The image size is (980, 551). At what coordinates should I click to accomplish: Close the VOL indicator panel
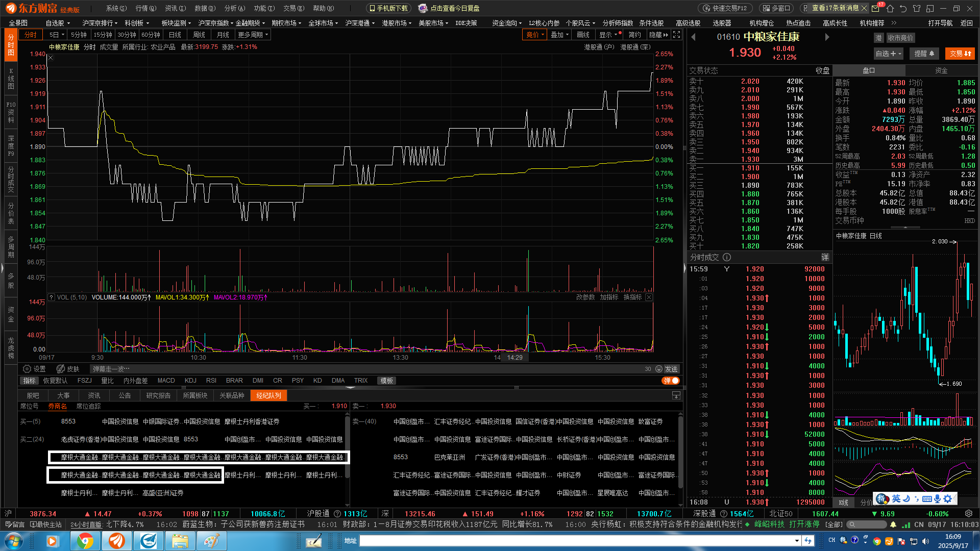[x=649, y=297]
